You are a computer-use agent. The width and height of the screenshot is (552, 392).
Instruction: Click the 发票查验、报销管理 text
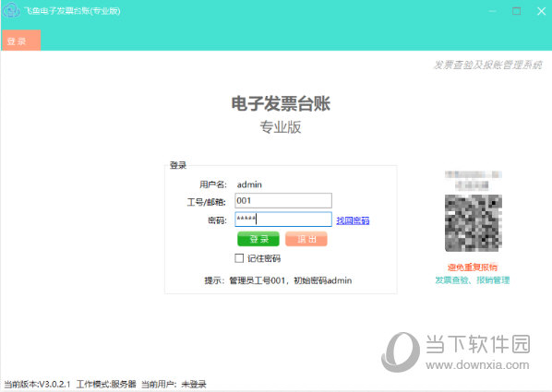pyautogui.click(x=473, y=280)
